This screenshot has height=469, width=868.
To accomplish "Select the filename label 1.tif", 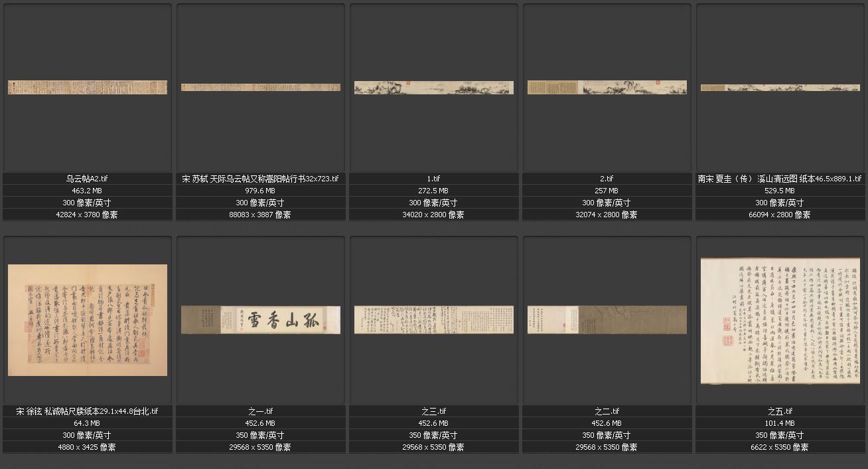I will [433, 179].
